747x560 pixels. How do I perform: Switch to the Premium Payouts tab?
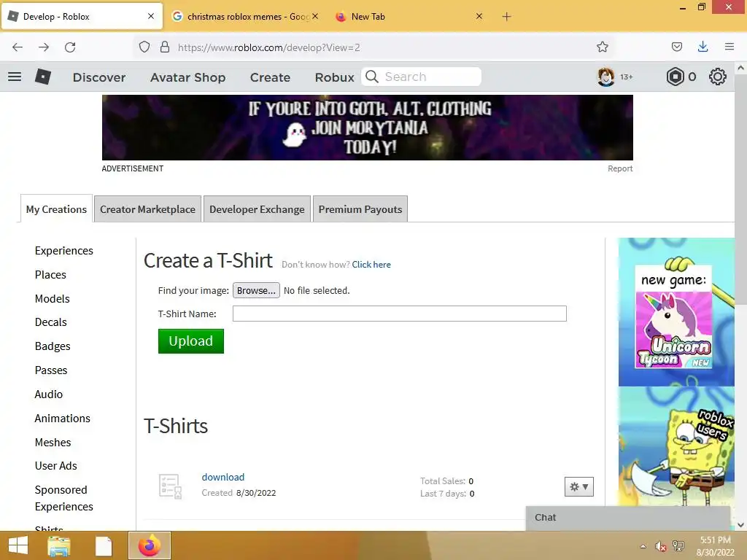pyautogui.click(x=360, y=209)
